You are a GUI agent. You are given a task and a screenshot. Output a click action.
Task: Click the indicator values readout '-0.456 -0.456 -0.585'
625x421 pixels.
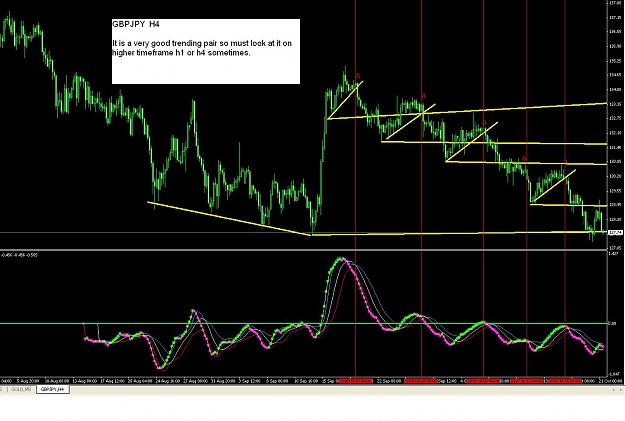click(x=20, y=255)
